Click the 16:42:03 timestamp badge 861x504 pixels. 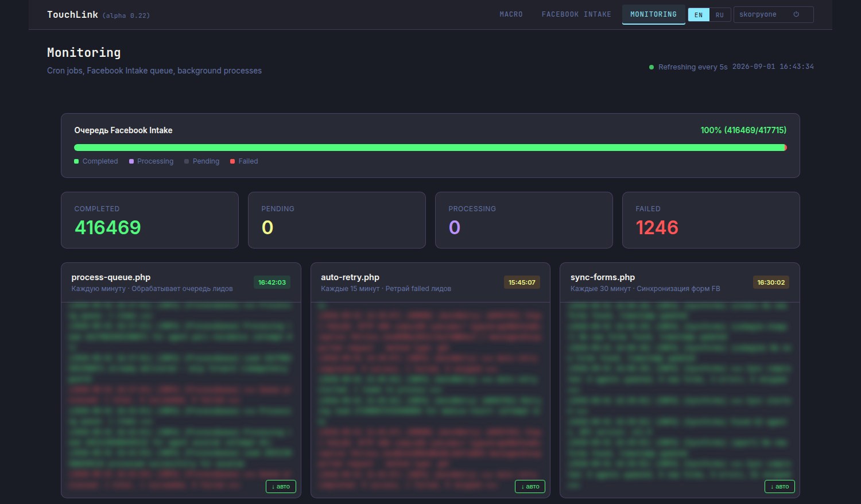(272, 282)
